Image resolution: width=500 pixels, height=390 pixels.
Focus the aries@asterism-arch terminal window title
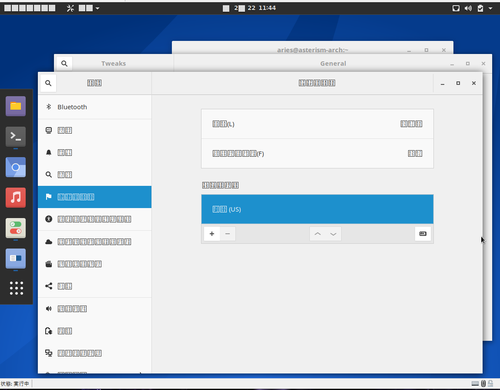312,50
